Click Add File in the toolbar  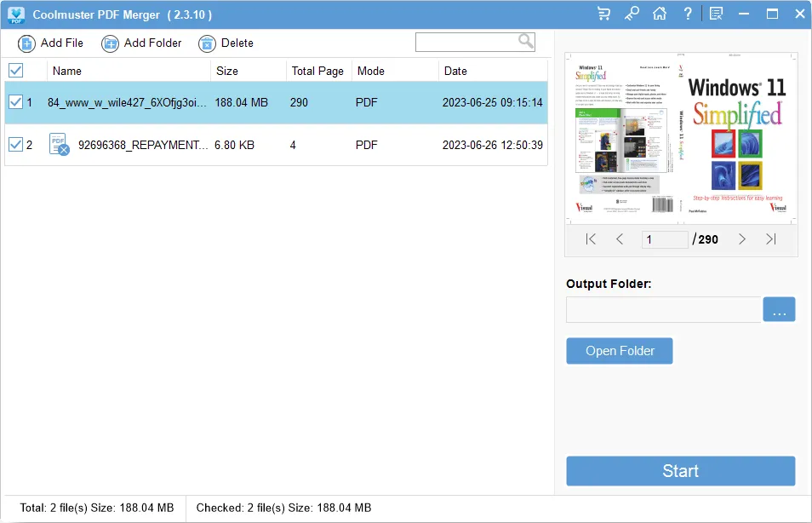tap(51, 43)
